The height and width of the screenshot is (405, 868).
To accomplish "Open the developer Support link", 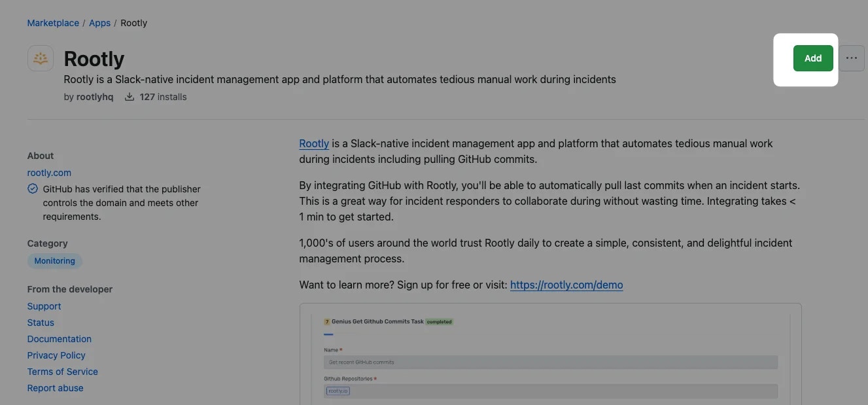I will tap(44, 306).
